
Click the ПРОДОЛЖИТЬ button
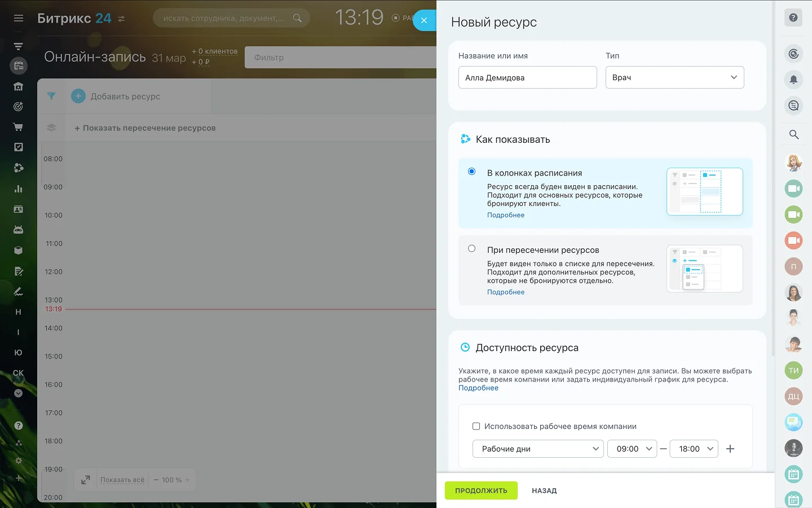[x=481, y=491]
